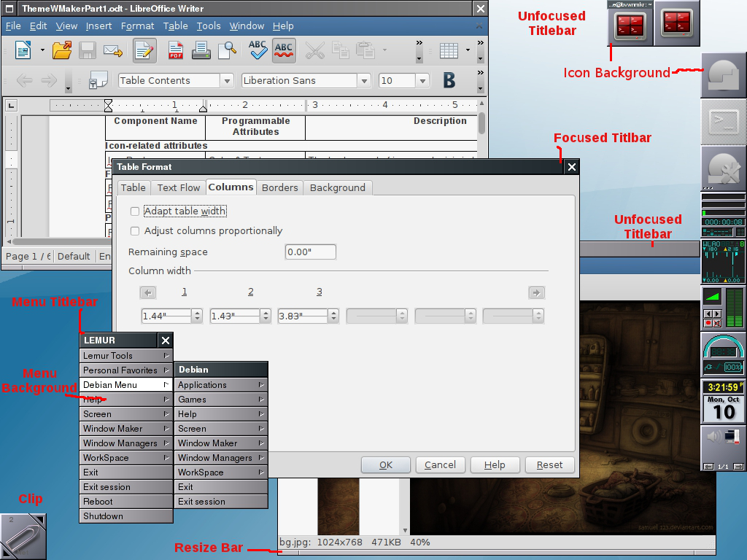Open the Liberation Sans font dropdown
747x560 pixels.
point(364,81)
